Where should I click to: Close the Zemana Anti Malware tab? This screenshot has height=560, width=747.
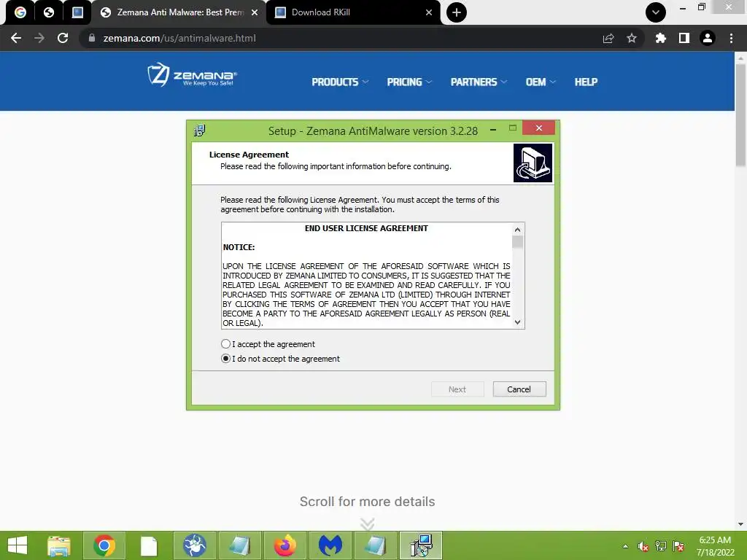(255, 12)
